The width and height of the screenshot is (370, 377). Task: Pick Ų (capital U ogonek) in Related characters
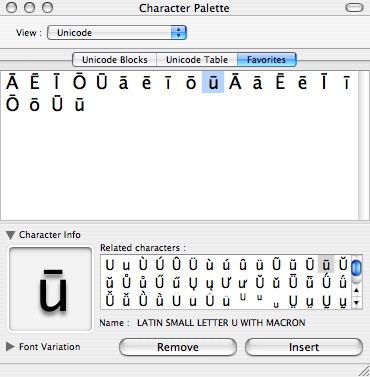(193, 283)
